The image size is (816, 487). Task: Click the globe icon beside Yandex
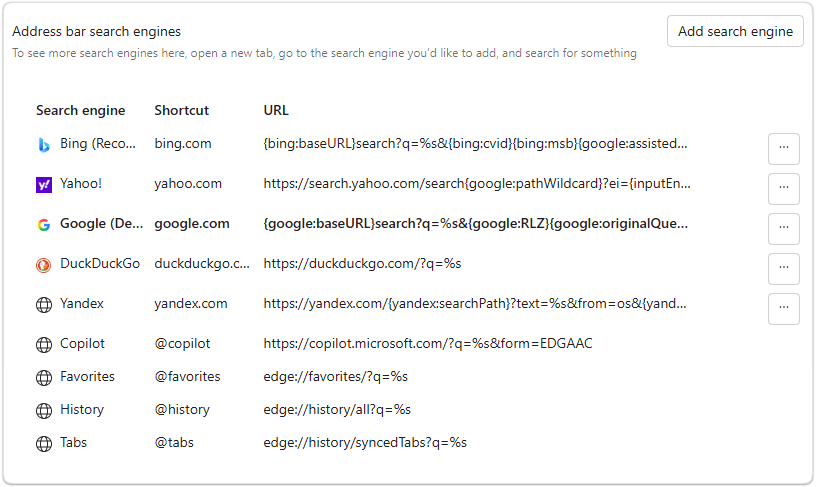point(44,305)
